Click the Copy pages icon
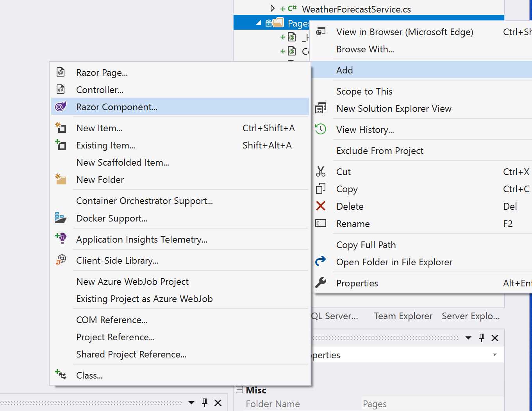Viewport: 532px width, 411px height. [321, 189]
